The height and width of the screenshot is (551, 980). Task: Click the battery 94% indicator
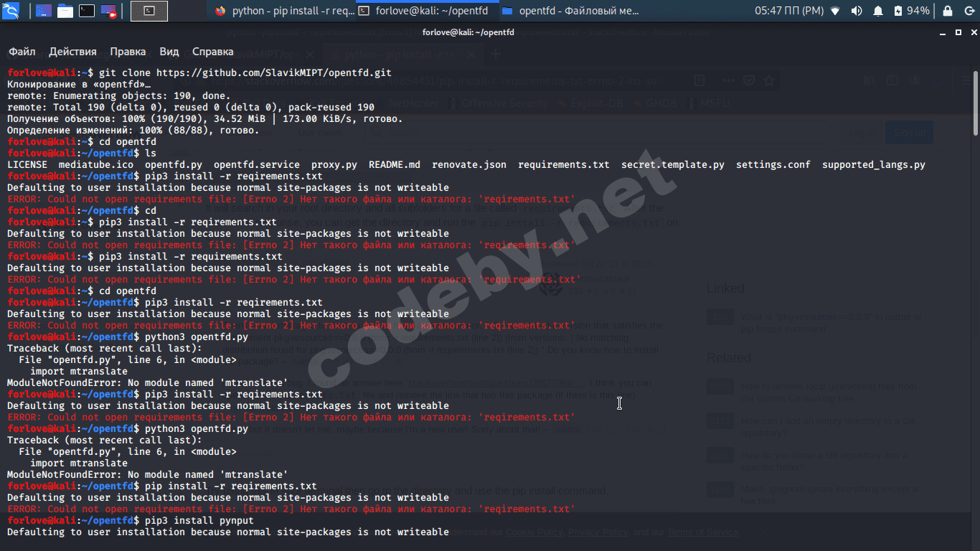(911, 11)
